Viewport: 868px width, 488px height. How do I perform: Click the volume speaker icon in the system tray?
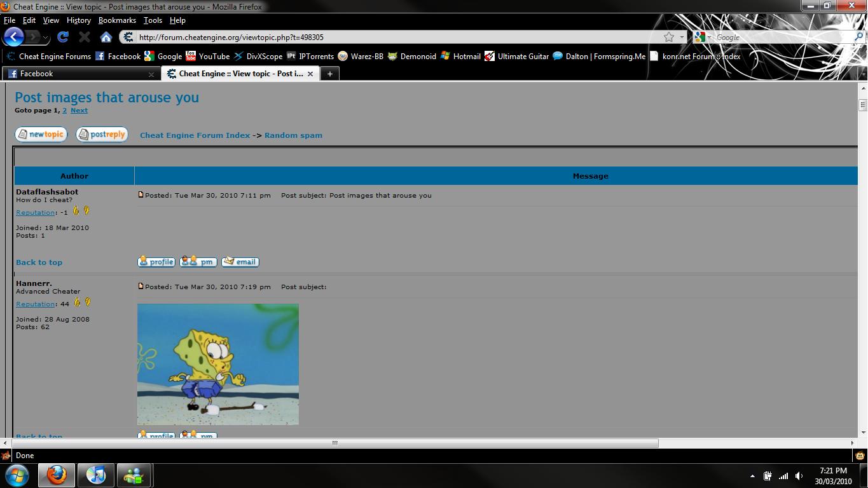point(799,476)
